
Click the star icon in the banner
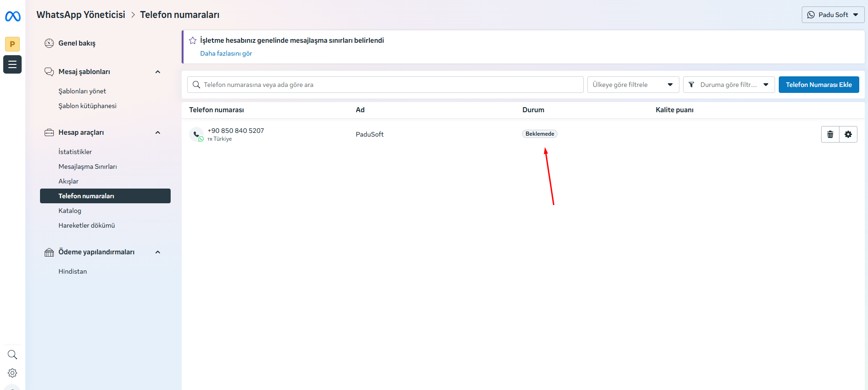tap(193, 40)
